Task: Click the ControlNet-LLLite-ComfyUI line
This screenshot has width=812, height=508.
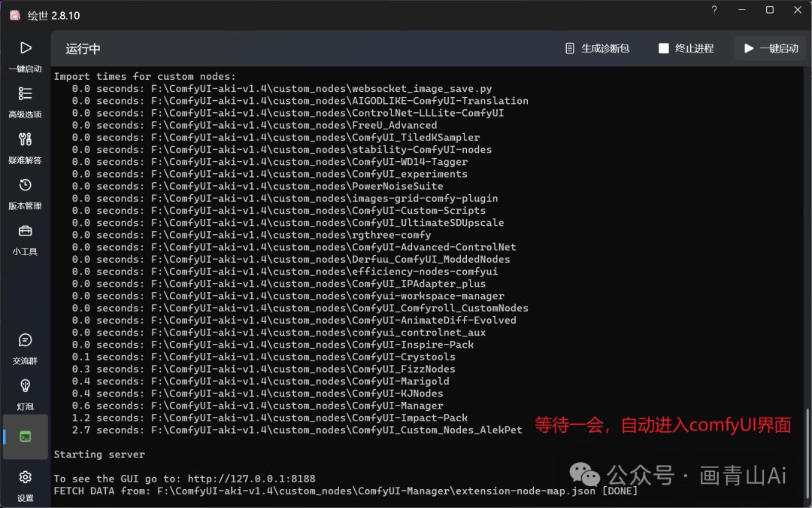Action: pyautogui.click(x=287, y=113)
